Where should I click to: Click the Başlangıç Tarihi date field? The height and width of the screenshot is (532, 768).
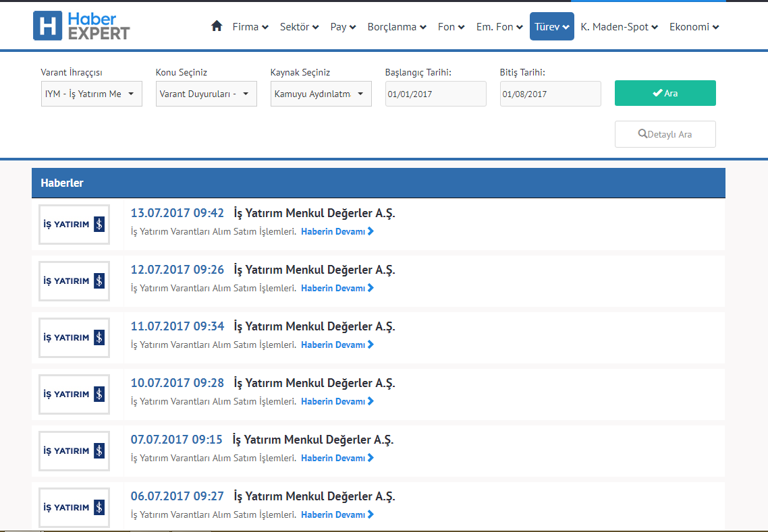click(x=435, y=94)
